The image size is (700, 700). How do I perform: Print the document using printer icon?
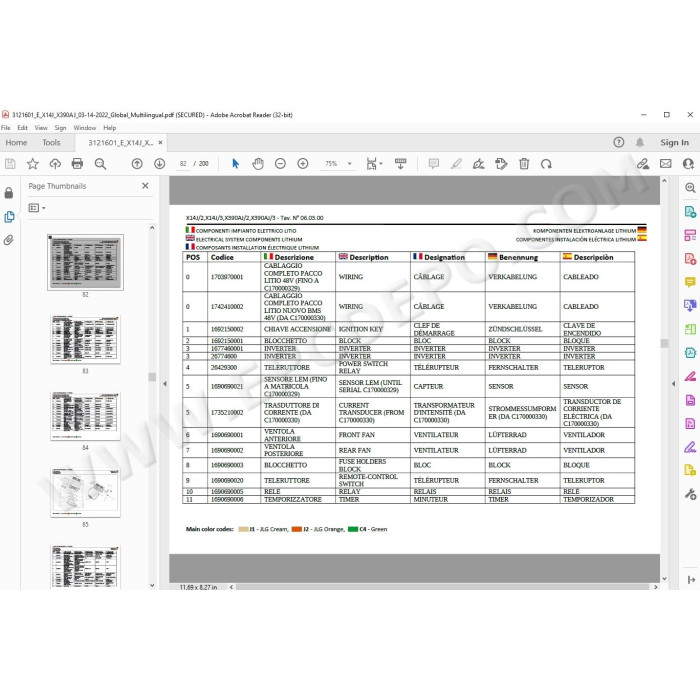point(77,164)
